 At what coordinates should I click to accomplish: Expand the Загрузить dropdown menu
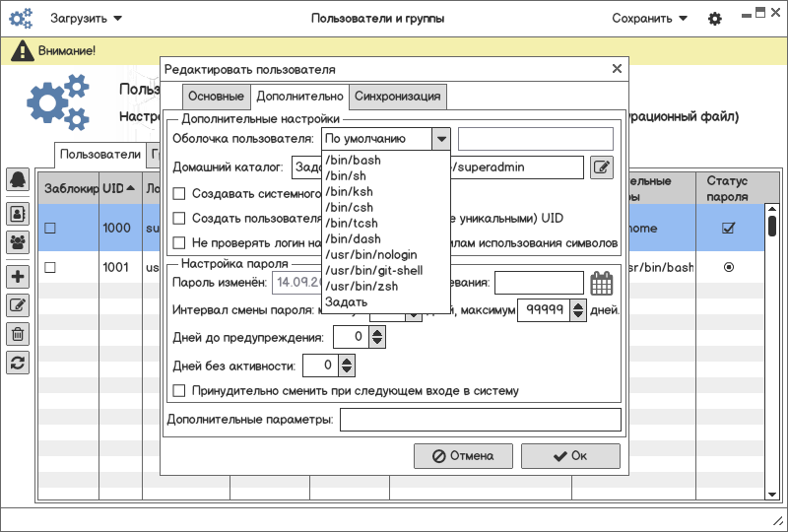click(x=87, y=19)
